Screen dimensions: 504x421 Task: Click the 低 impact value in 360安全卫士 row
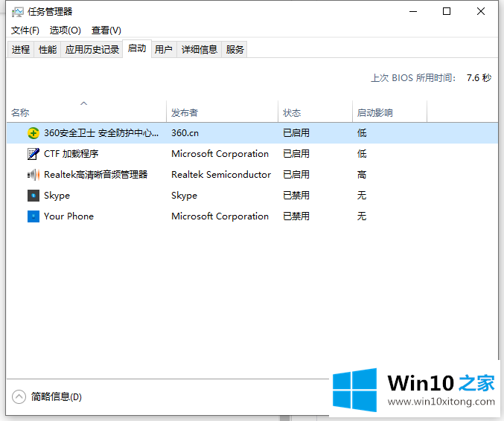point(362,133)
